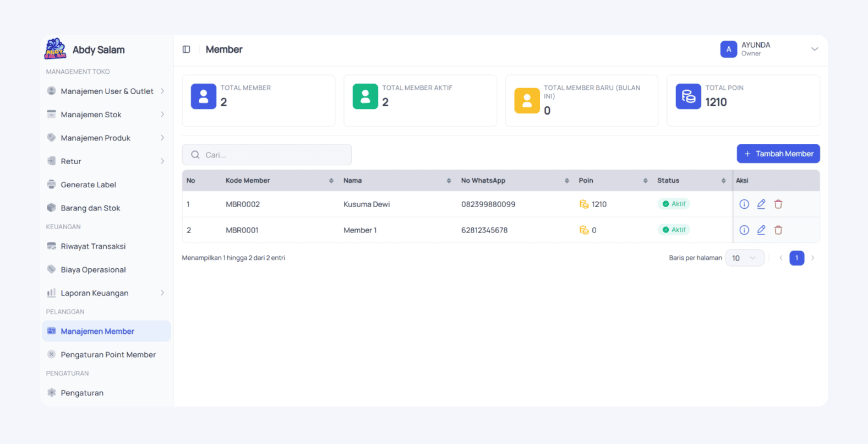Sort table by Poin column
This screenshot has width=868, height=444.
pyautogui.click(x=646, y=181)
